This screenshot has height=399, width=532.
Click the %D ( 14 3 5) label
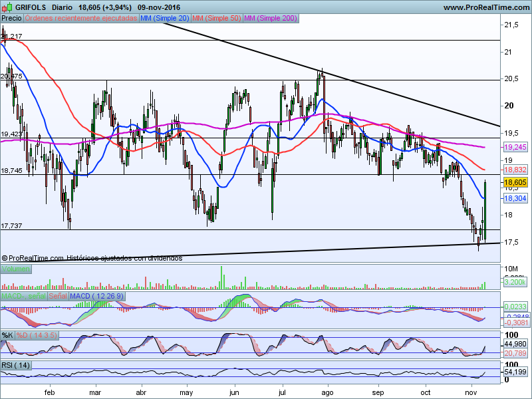[x=37, y=336]
